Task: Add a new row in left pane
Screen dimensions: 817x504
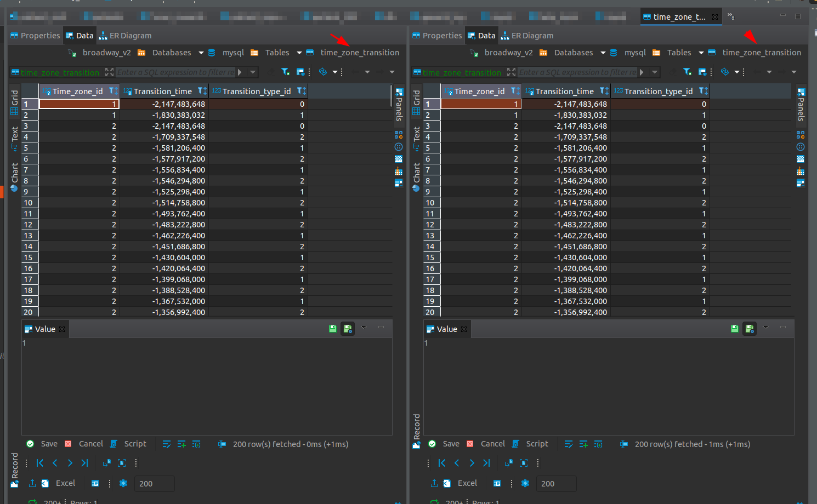Action: [181, 444]
